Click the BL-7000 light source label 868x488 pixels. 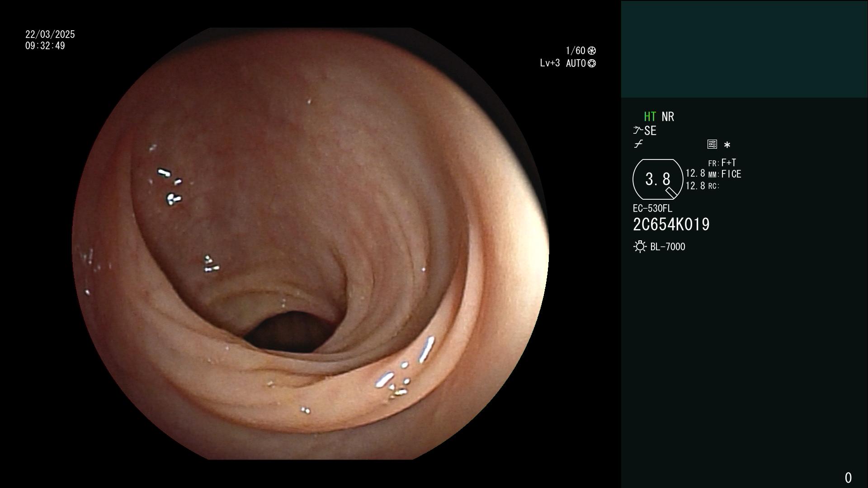click(x=668, y=247)
